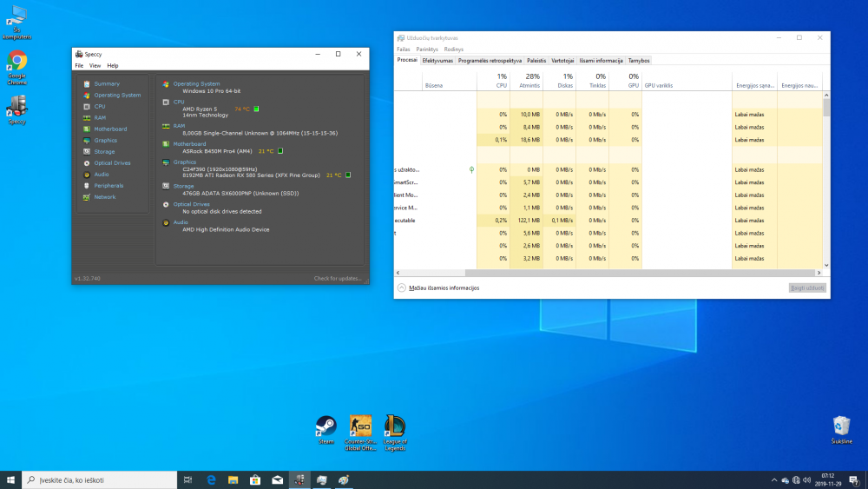Click Graphics heading link in Speccy summary
The height and width of the screenshot is (489, 868).
tap(184, 162)
